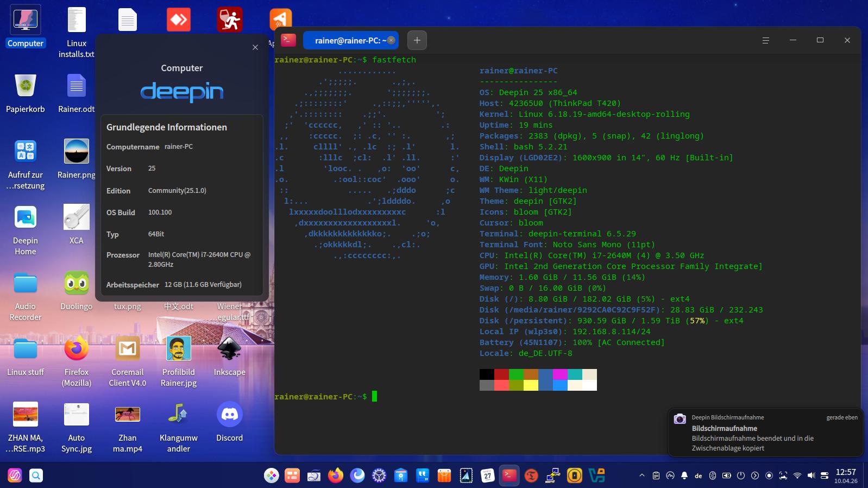This screenshot has width=868, height=488.
Task: Click the Bluetooth tray icon
Action: tap(713, 476)
